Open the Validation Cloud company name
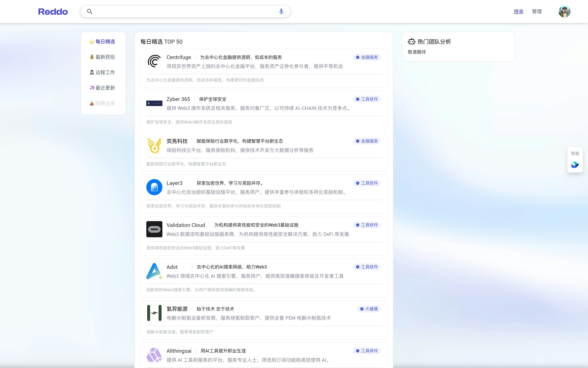The height and width of the screenshot is (368, 588). click(186, 225)
